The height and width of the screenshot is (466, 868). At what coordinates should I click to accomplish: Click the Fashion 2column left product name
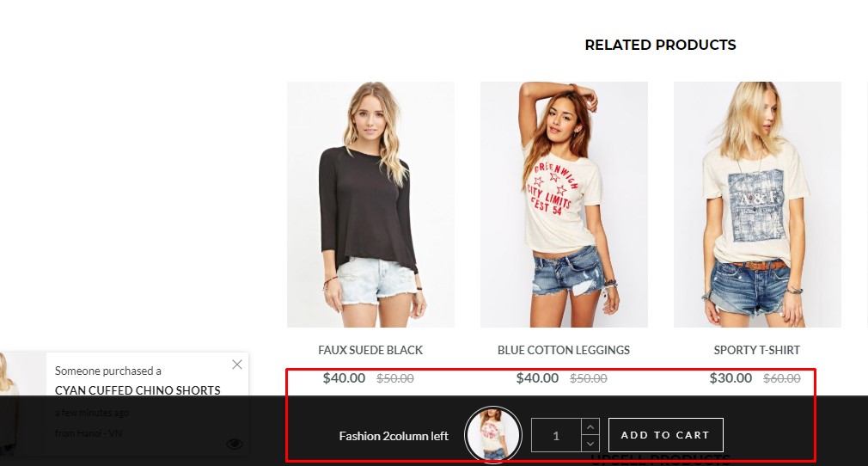394,436
